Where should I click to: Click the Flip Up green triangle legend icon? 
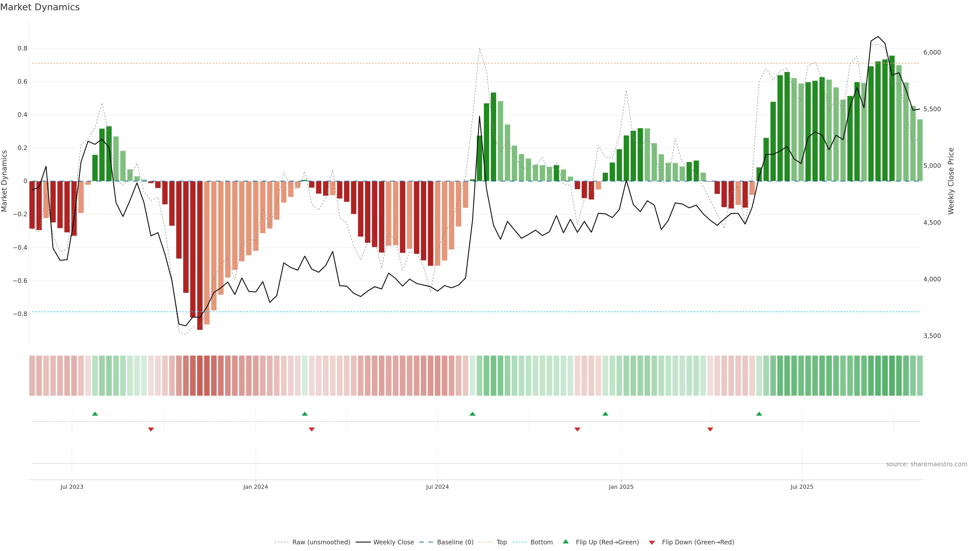(566, 542)
